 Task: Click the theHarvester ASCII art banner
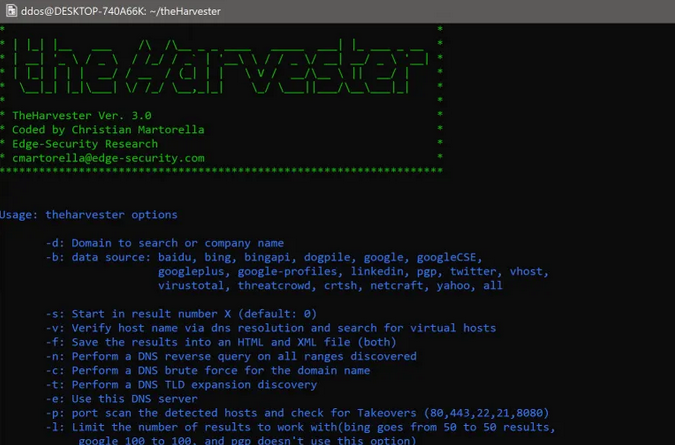pos(220,66)
